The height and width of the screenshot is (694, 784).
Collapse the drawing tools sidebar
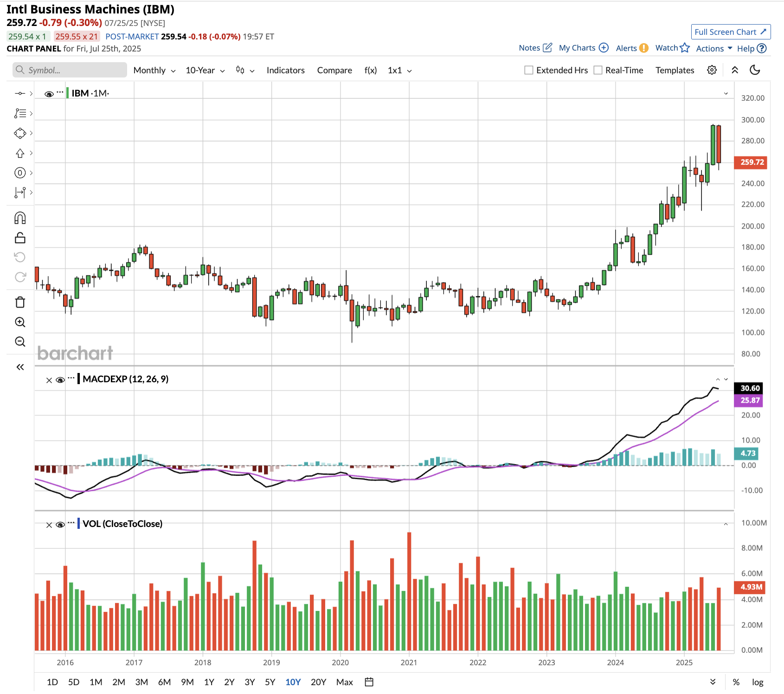click(20, 367)
